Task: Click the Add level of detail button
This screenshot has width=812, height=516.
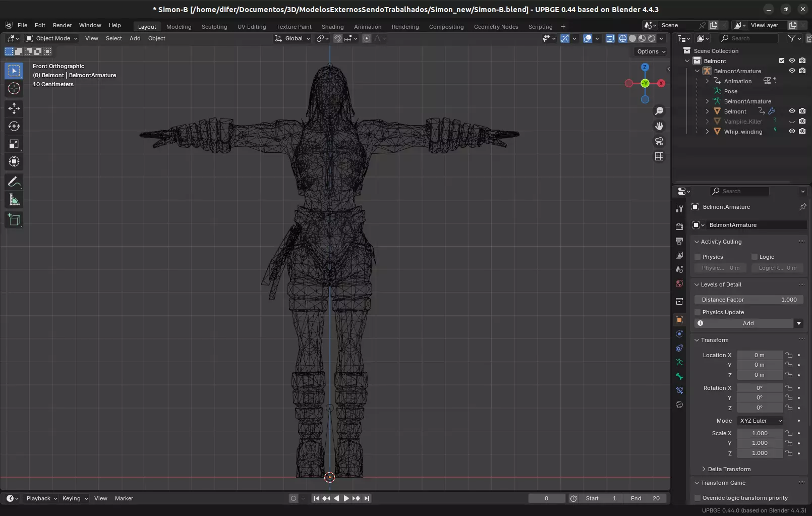Action: pos(744,323)
